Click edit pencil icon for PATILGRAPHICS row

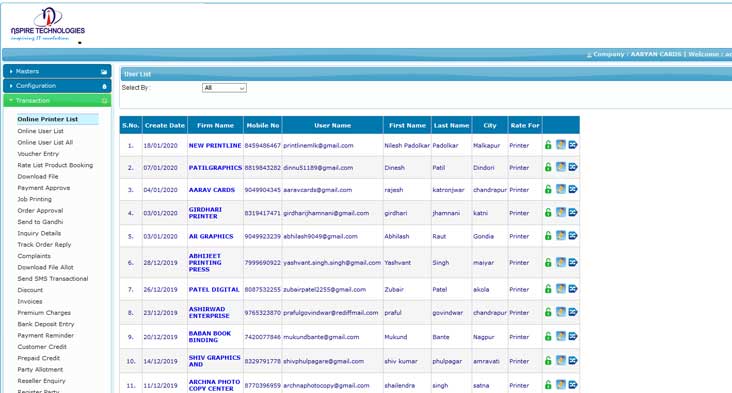click(x=561, y=167)
